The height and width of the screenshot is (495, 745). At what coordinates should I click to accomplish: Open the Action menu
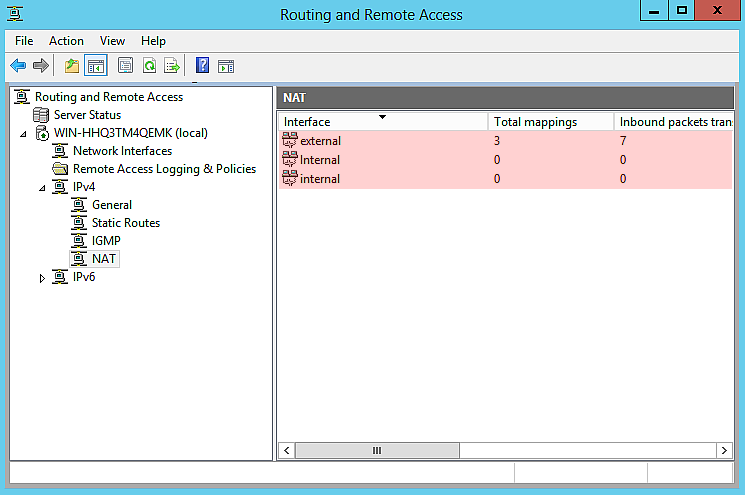pos(66,41)
